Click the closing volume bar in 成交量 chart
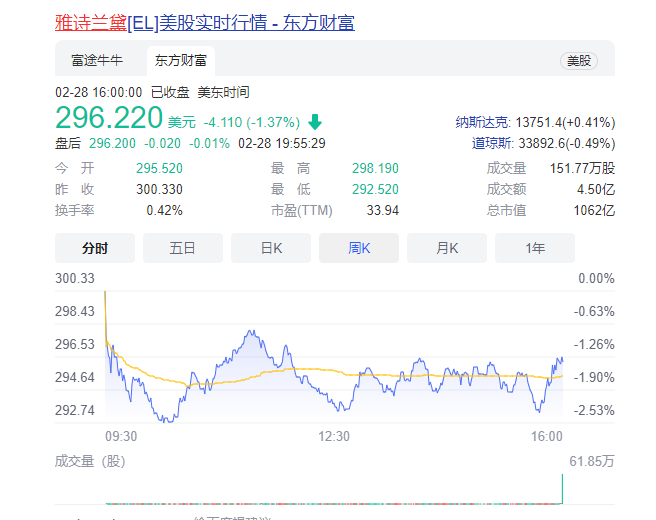Image resolution: width=656 pixels, height=520 pixels. [563, 489]
